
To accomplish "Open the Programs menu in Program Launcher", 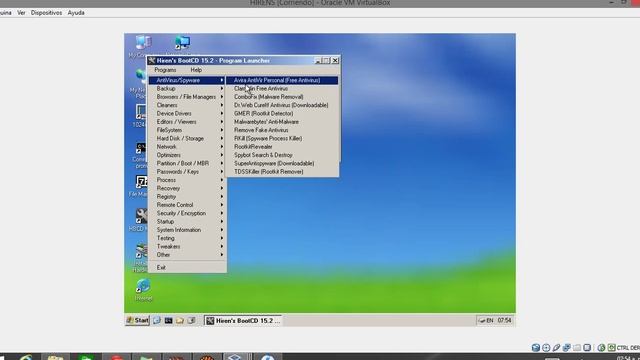I will [165, 70].
